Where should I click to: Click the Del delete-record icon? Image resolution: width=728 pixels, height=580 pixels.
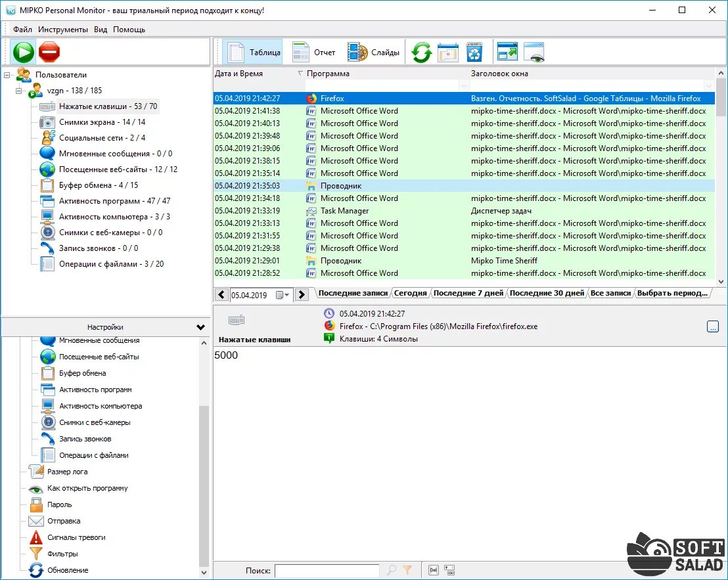(x=434, y=570)
